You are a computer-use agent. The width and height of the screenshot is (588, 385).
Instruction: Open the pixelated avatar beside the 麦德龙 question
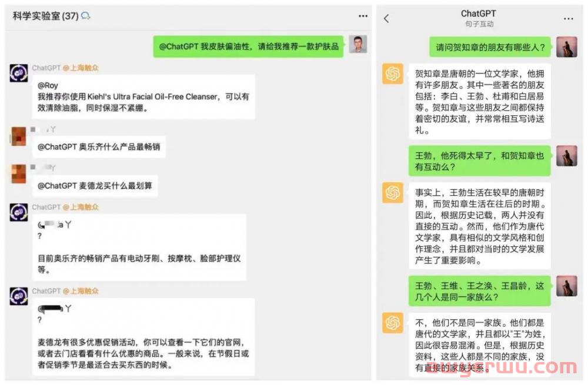coord(19,173)
